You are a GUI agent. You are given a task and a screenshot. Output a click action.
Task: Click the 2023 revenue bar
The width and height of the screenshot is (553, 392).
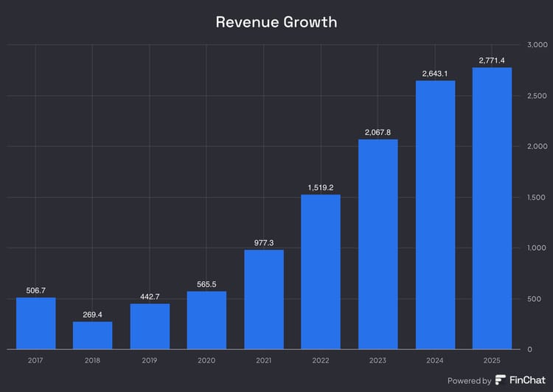click(378, 244)
